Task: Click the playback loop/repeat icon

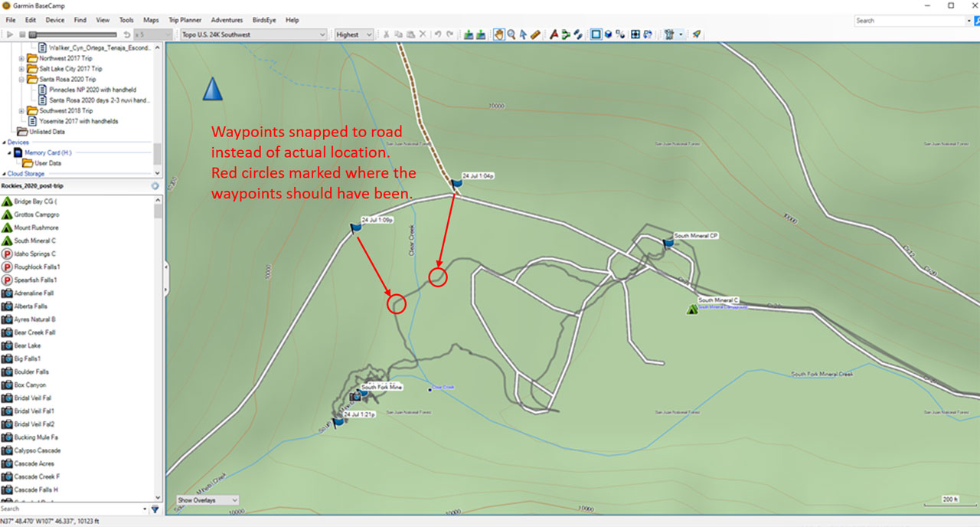Action: pyautogui.click(x=126, y=34)
